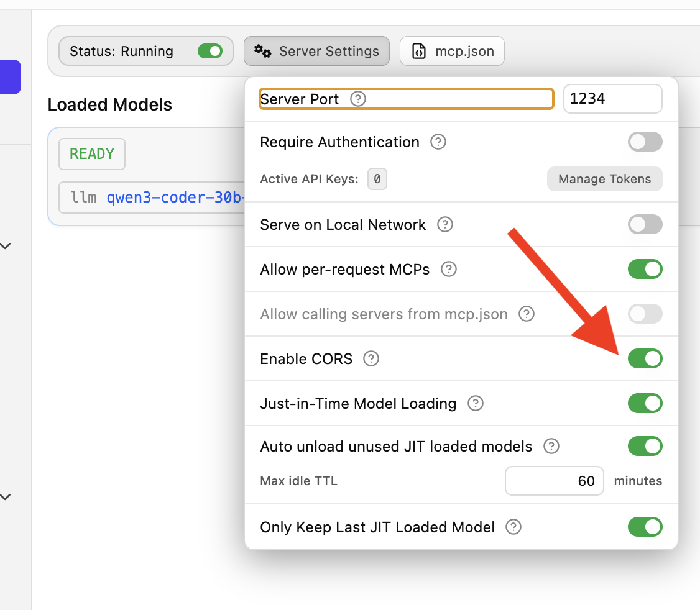Viewport: 700px width, 610px height.
Task: Enable the Require Authentication switch
Action: coord(645,142)
